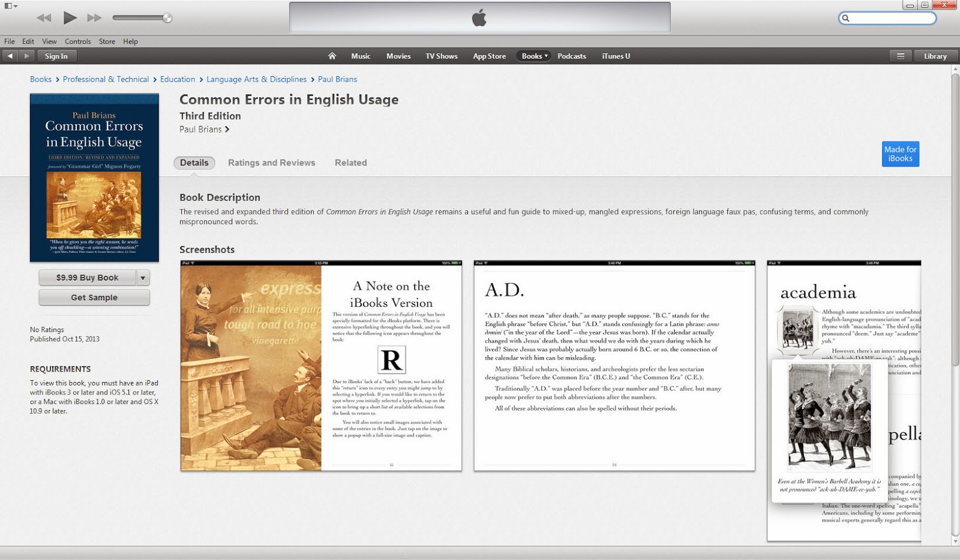Viewport: 960px width, 560px height.
Task: Click Professional & Technical breadcrumb link
Action: 106,79
